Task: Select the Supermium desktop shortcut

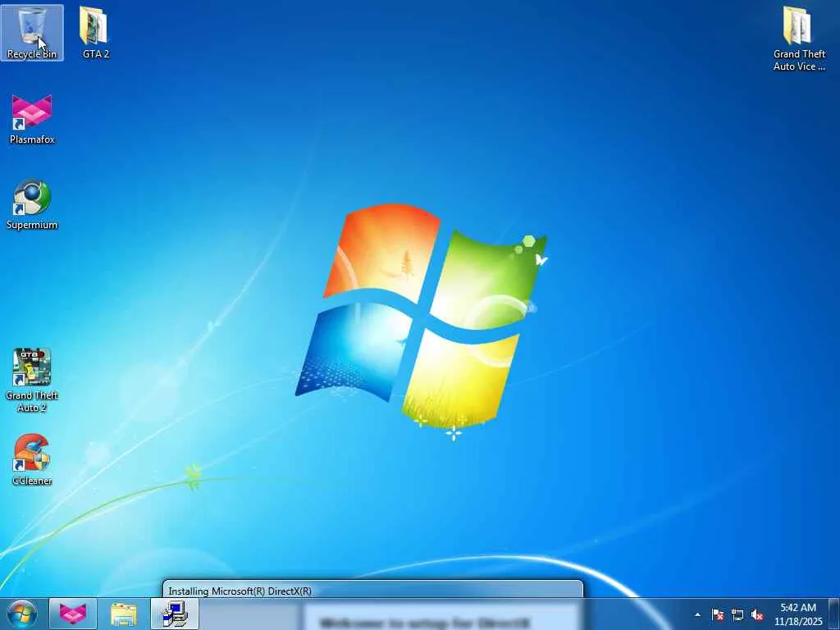Action: [32, 204]
